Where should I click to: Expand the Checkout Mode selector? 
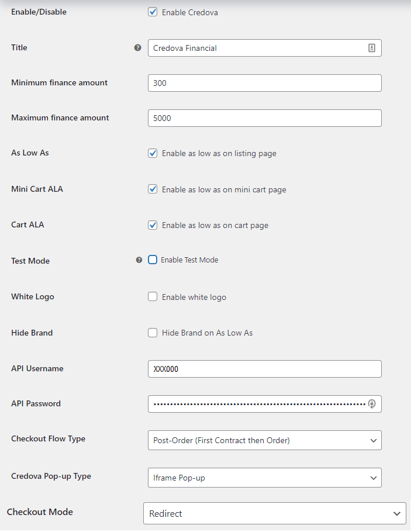coord(275,513)
